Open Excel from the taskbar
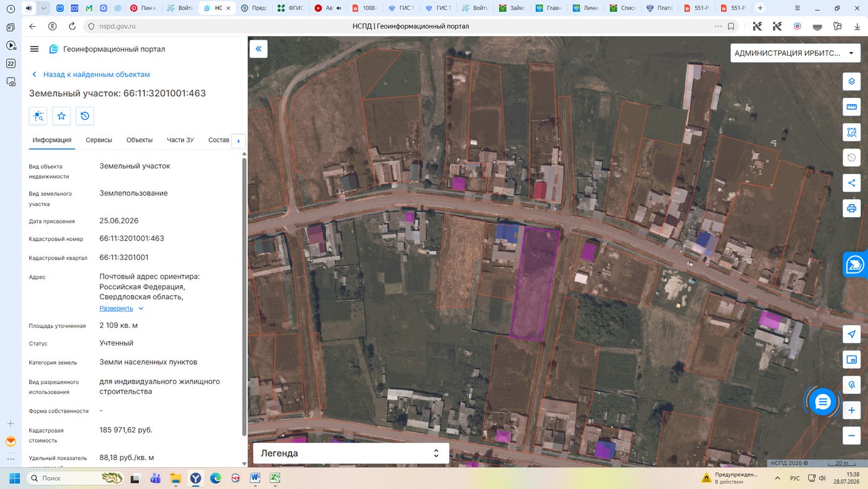The width and height of the screenshot is (868, 489). point(275,478)
